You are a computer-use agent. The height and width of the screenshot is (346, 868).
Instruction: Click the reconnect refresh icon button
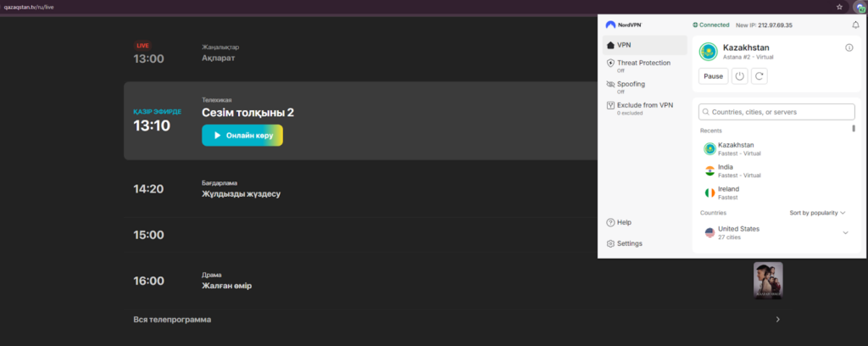759,76
